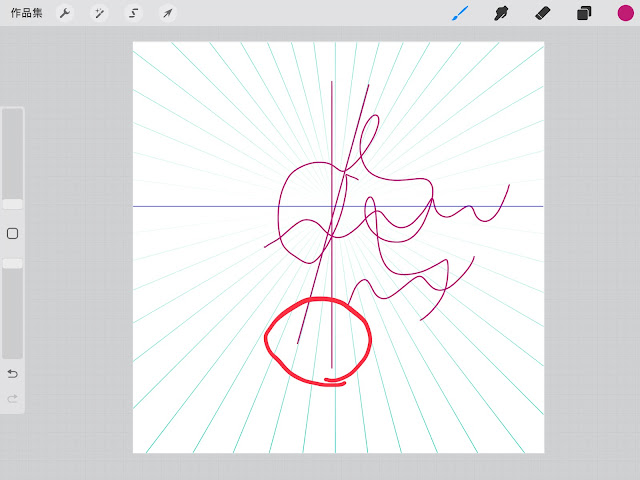Viewport: 640px width, 480px height.
Task: Redo with the sidebar redo arrow
Action: click(x=13, y=398)
